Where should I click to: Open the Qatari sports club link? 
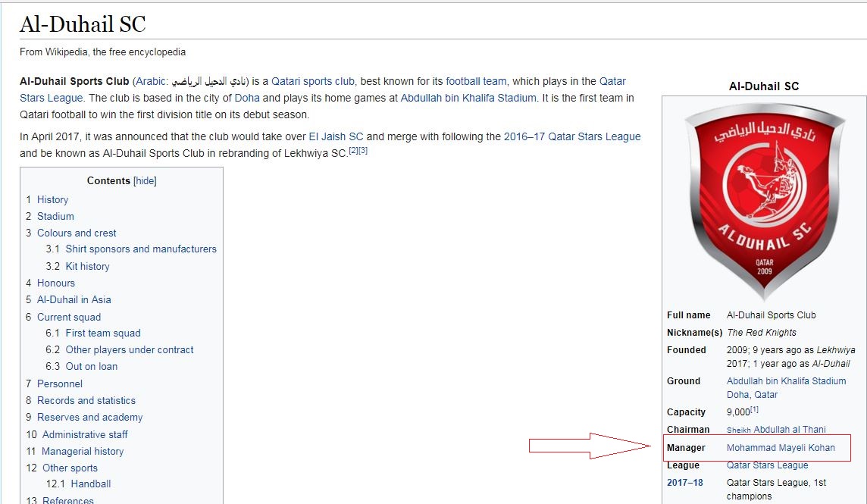312,81
